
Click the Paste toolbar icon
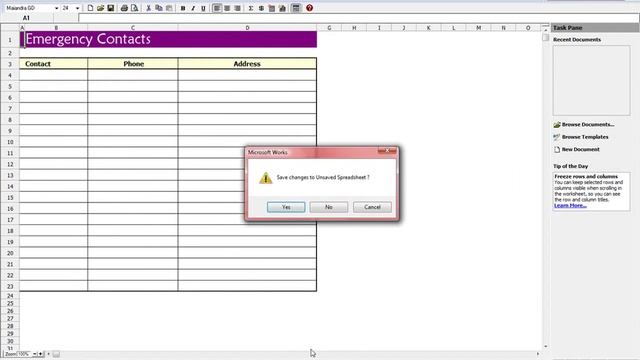pyautogui.click(x=169, y=8)
